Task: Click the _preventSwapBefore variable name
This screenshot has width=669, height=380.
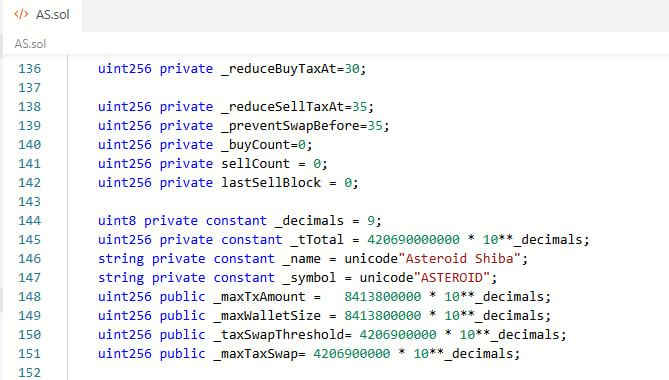Action: pyautogui.click(x=290, y=126)
